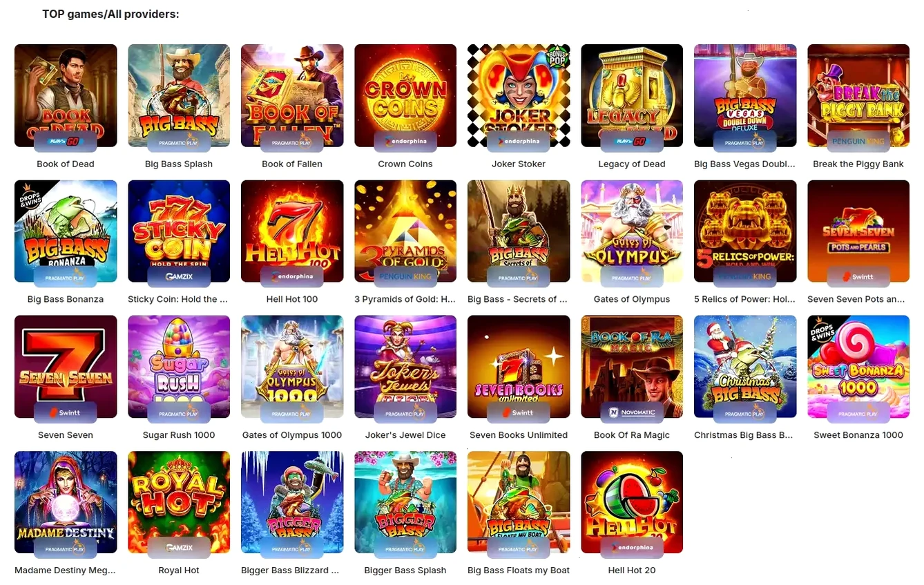Screen dimensions: 924x585
Task: Launch the Royal Hot game
Action: [179, 502]
